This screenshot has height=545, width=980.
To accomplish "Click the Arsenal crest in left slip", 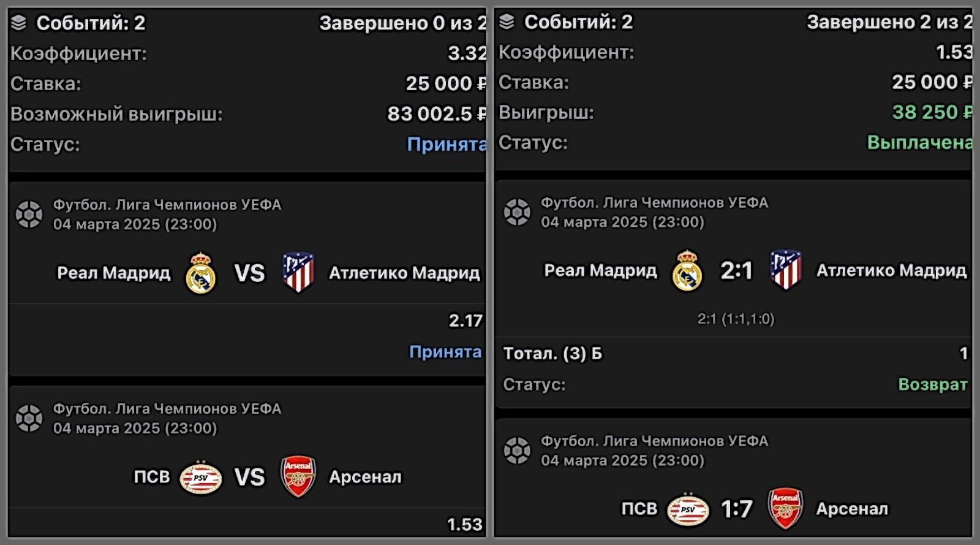I will 298,476.
